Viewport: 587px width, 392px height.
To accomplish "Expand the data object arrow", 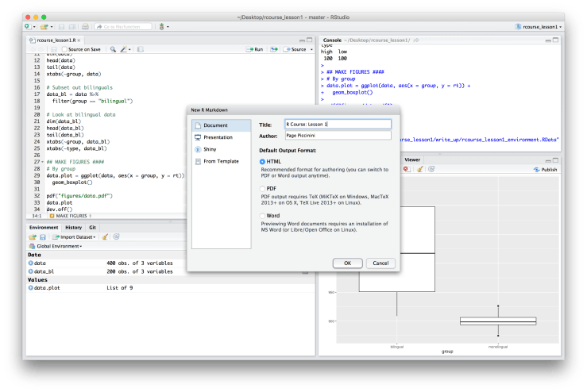I will (31, 263).
